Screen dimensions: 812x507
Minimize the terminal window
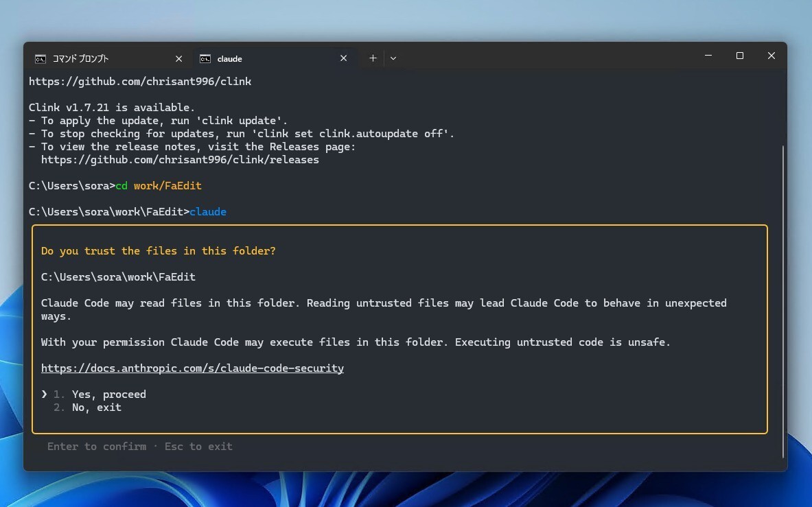708,56
